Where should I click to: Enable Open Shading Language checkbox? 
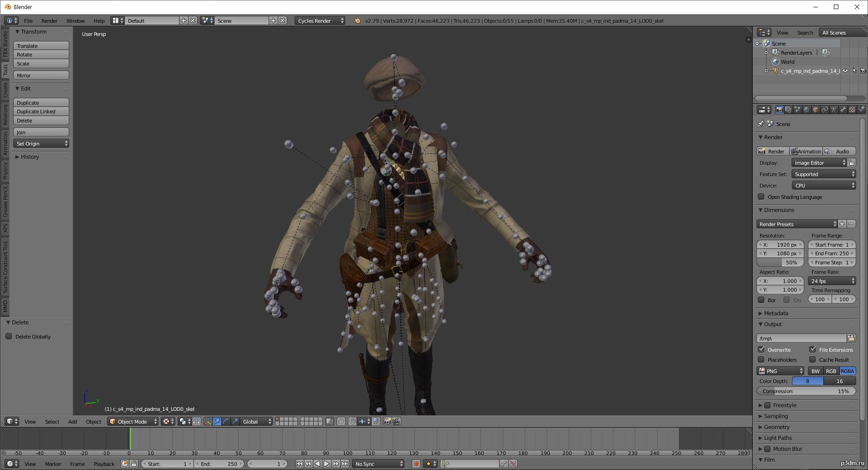(761, 197)
